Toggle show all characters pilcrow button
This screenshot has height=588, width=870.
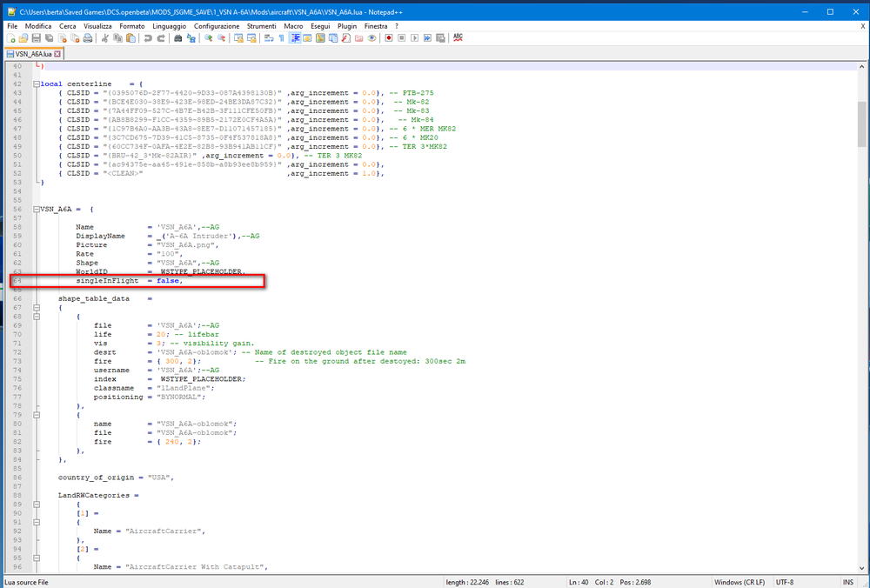point(281,38)
